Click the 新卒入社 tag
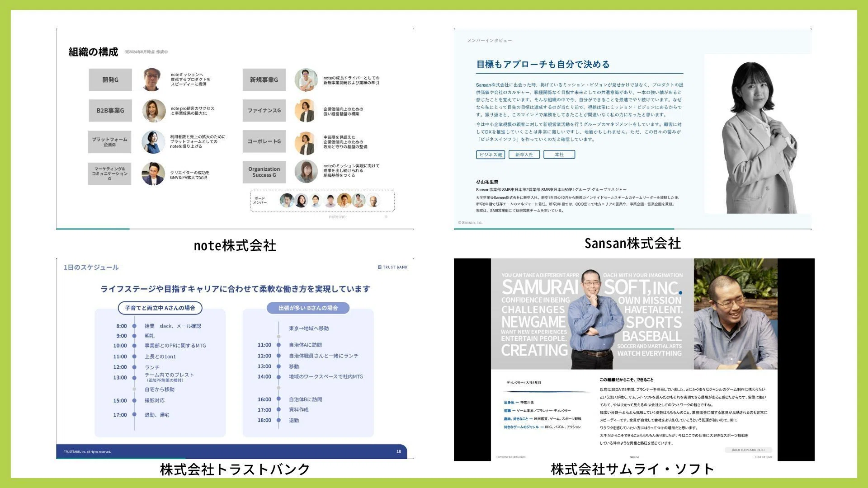 tap(524, 155)
